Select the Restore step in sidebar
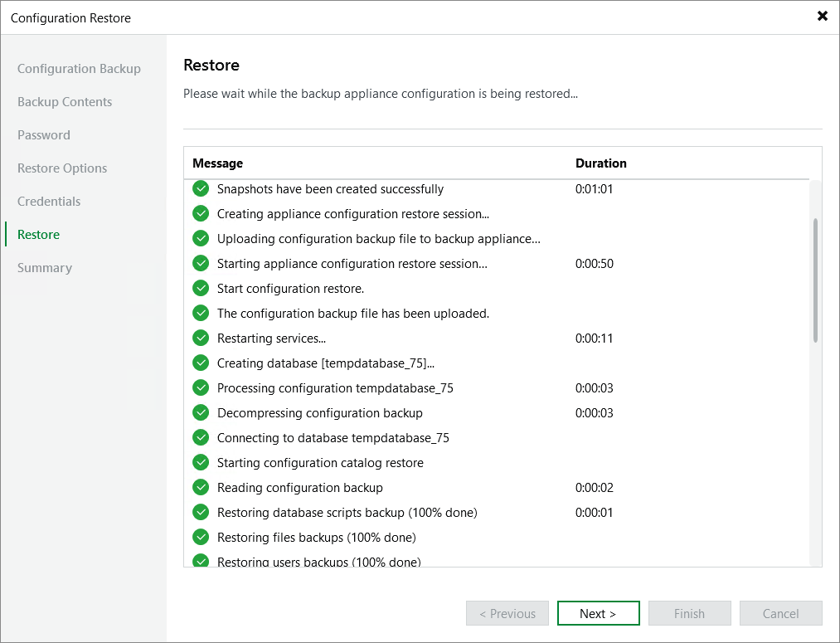The image size is (840, 643). (38, 234)
